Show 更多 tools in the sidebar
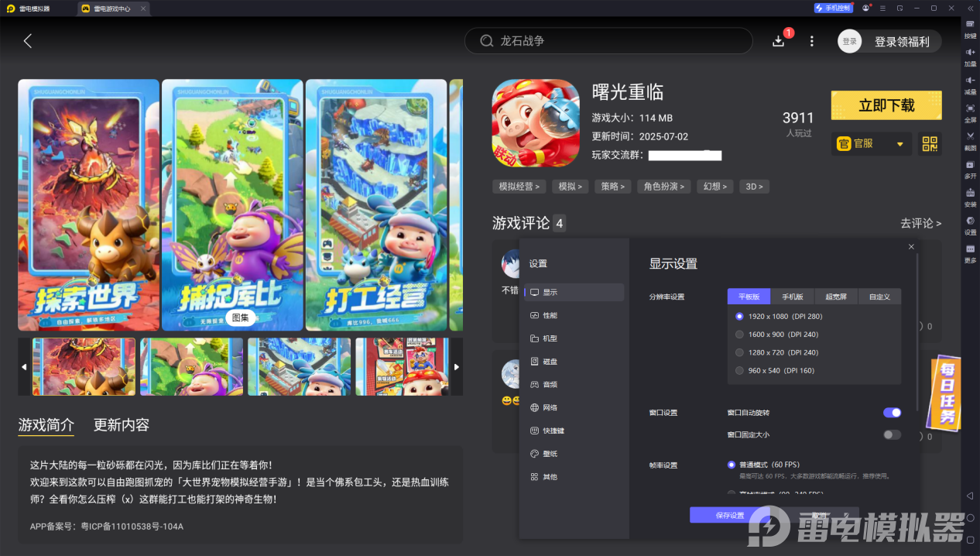This screenshot has width=980, height=556. pos(970,253)
